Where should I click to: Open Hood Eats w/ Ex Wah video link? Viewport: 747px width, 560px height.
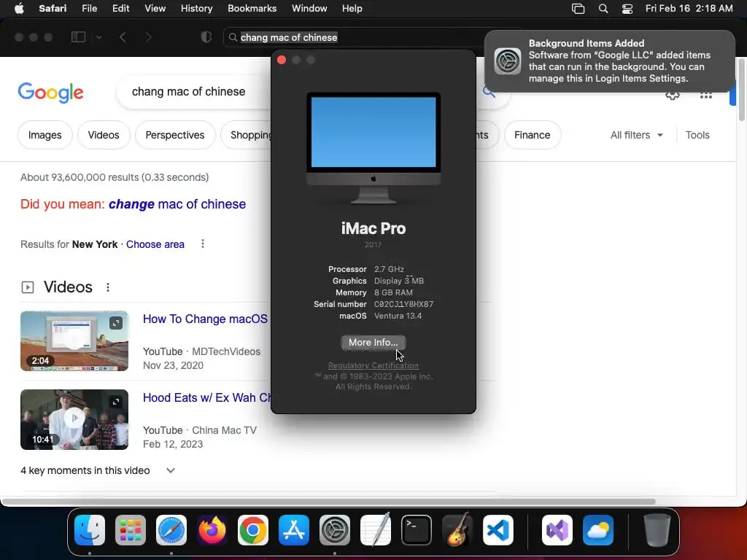[x=206, y=397]
